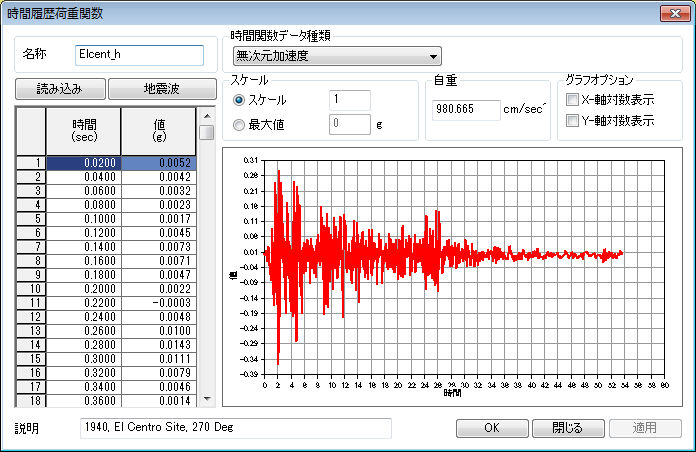Select time cell 0.1200
696x452 pixels.
pos(83,233)
